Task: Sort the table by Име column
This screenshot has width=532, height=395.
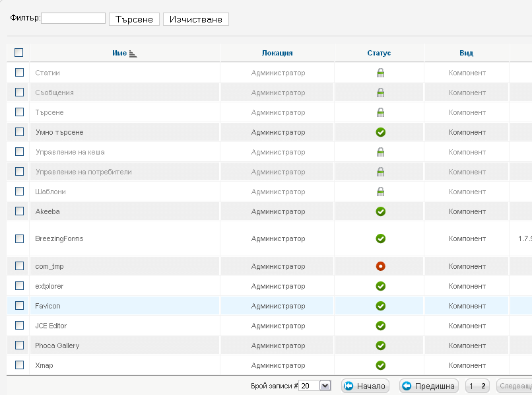Action: click(119, 53)
